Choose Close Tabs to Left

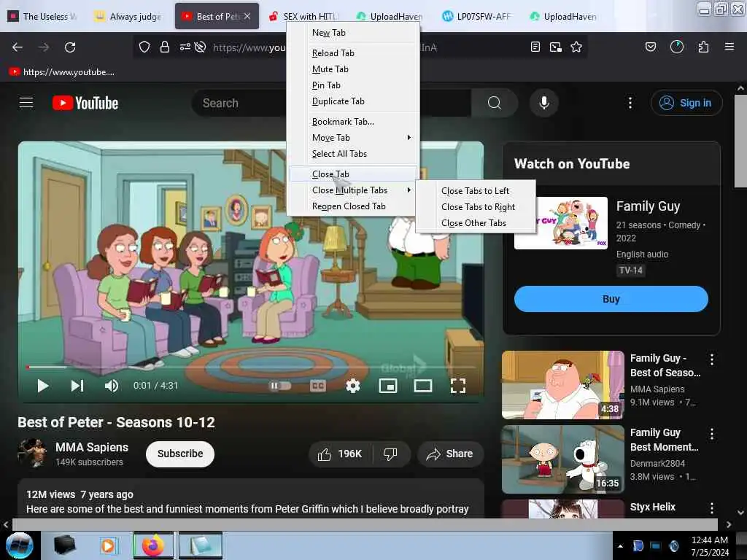point(476,191)
